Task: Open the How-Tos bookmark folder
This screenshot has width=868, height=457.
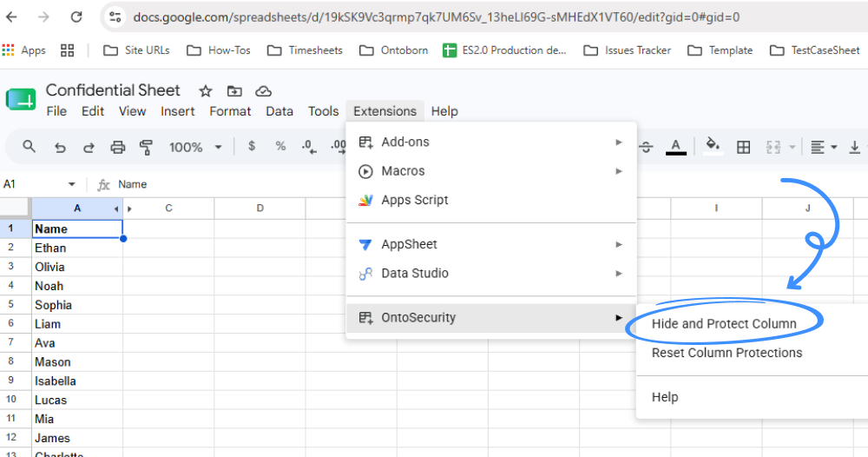Action: coord(219,50)
